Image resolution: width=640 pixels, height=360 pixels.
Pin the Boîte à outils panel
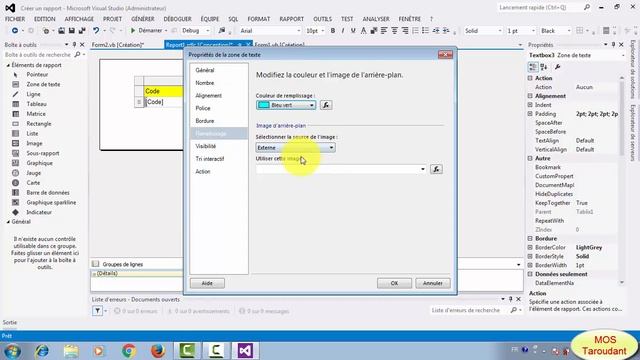(x=74, y=44)
